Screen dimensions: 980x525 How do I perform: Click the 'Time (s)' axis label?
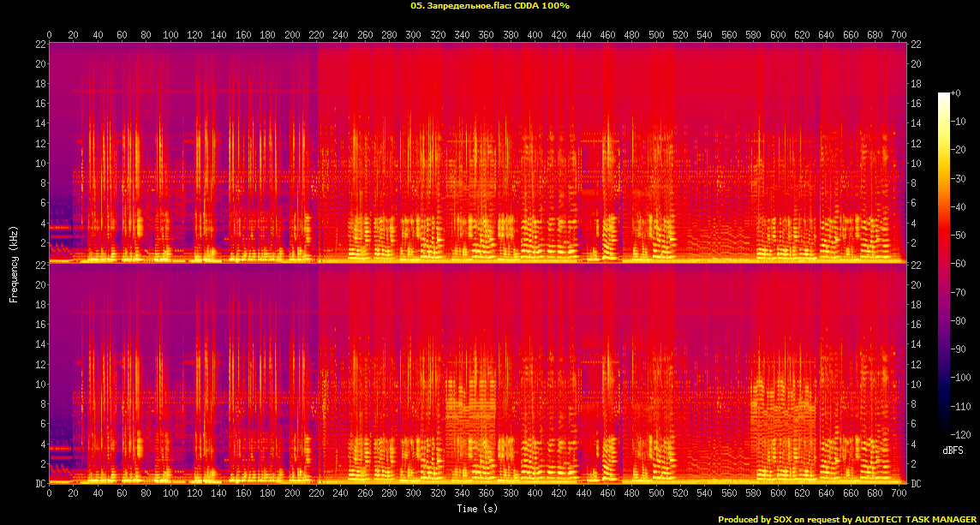[477, 508]
